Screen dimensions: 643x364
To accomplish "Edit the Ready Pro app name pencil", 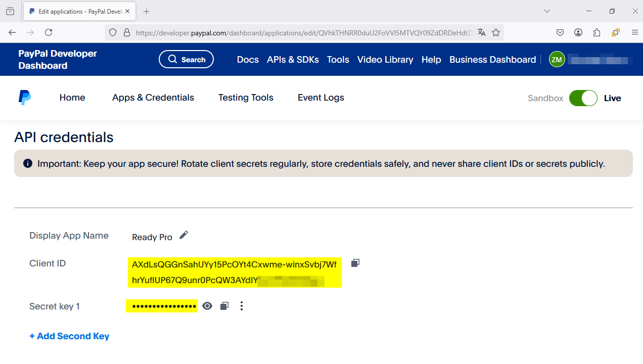I will tap(183, 235).
